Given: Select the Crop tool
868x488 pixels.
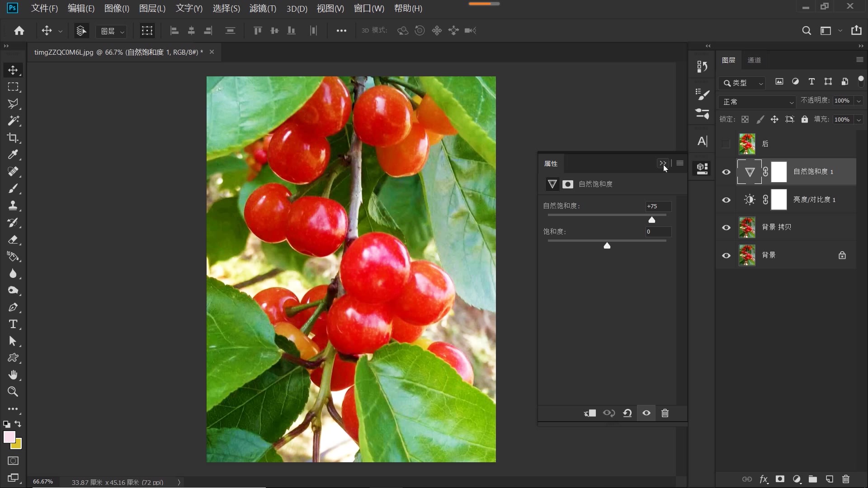Looking at the screenshot, I should tap(13, 138).
